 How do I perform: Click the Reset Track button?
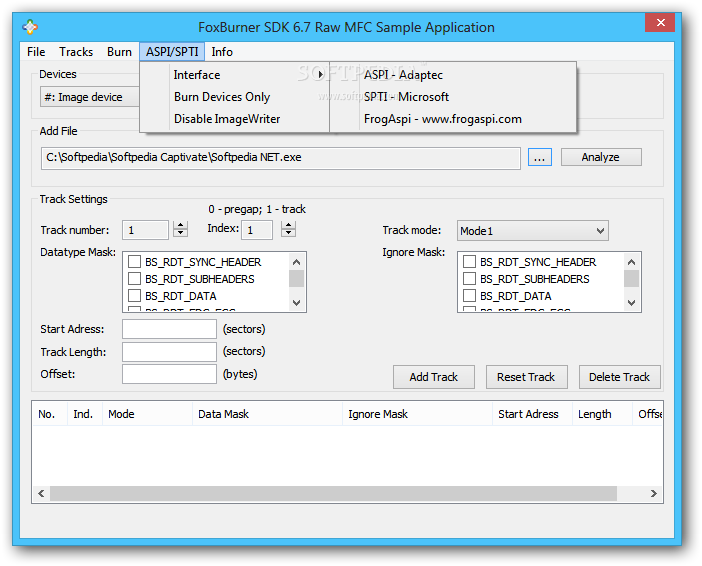tap(526, 377)
